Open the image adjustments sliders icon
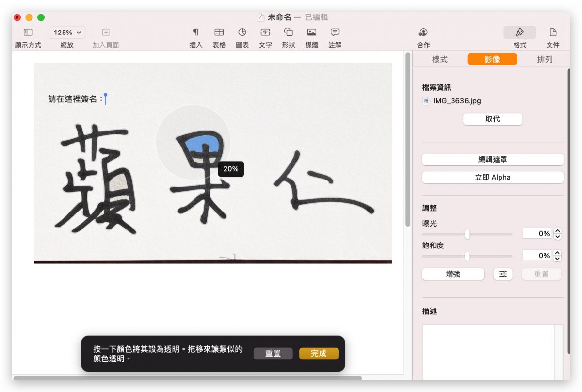 503,274
